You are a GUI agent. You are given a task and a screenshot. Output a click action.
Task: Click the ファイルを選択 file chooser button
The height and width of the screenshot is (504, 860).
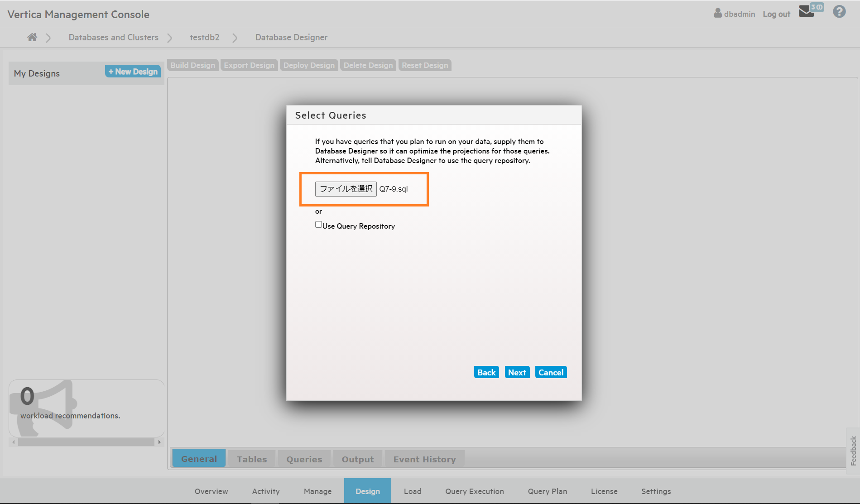[346, 189]
